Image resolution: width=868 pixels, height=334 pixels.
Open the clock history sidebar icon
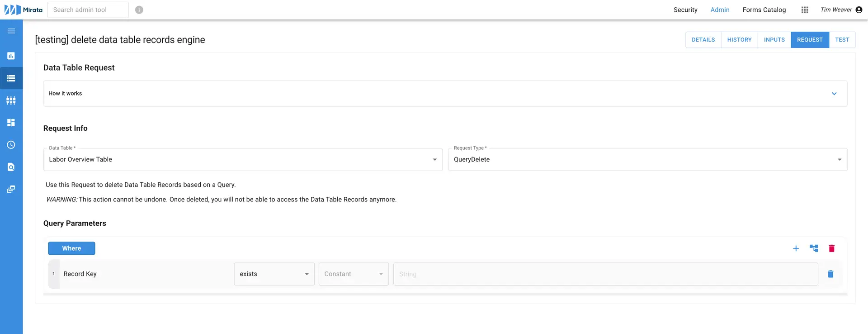point(11,145)
